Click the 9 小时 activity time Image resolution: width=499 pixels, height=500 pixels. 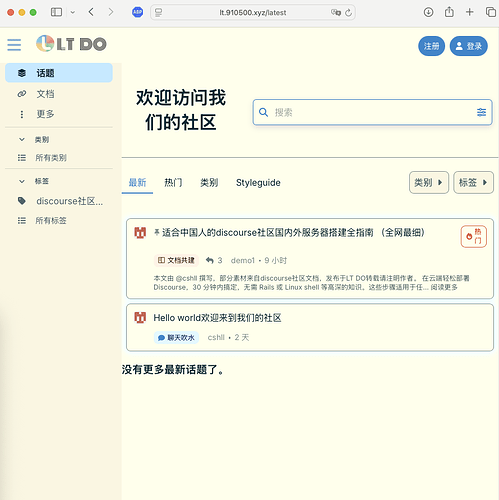click(x=276, y=260)
